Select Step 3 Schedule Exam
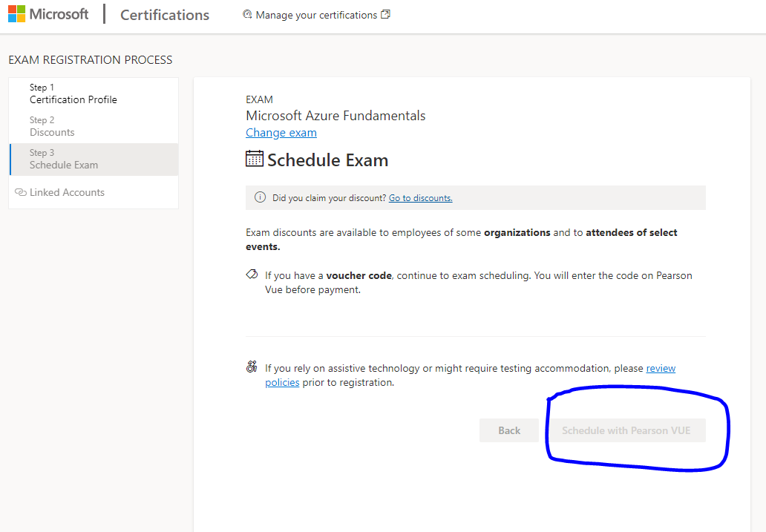The height and width of the screenshot is (532, 766). tap(94, 160)
